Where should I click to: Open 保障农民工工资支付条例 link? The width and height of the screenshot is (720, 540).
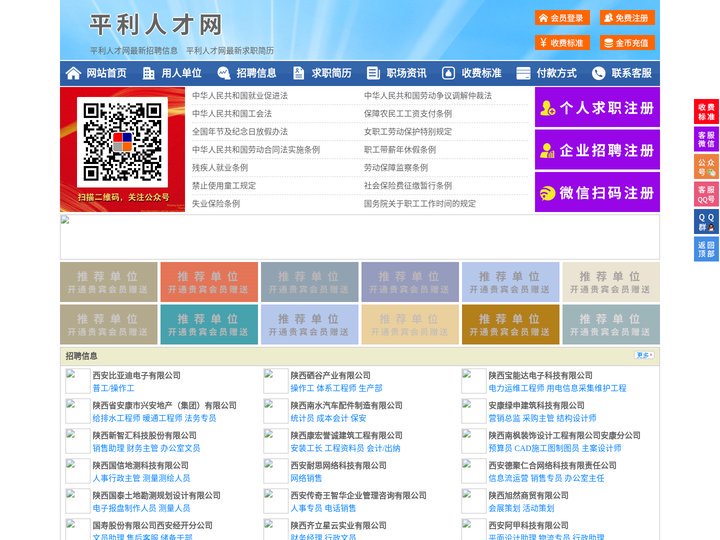pos(408,113)
